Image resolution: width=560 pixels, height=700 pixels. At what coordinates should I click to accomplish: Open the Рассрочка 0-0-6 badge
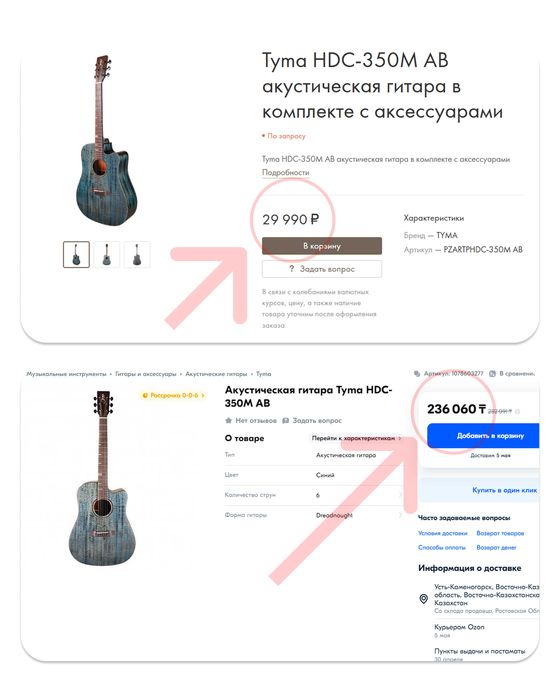point(173,396)
